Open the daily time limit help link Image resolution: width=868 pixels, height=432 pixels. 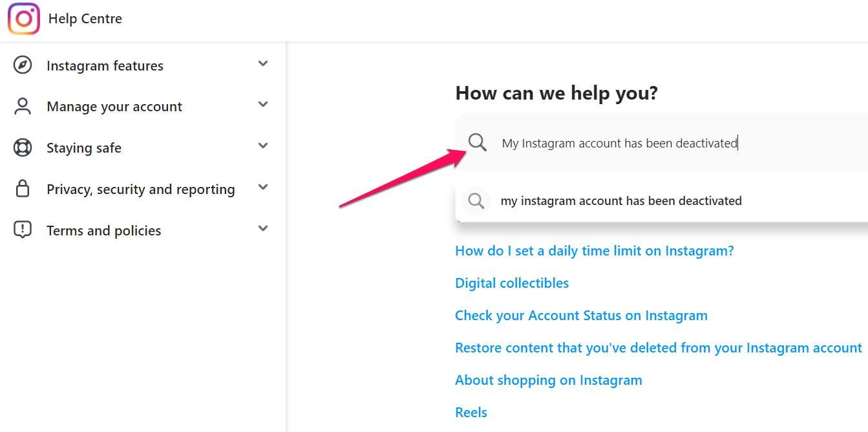[x=595, y=251]
